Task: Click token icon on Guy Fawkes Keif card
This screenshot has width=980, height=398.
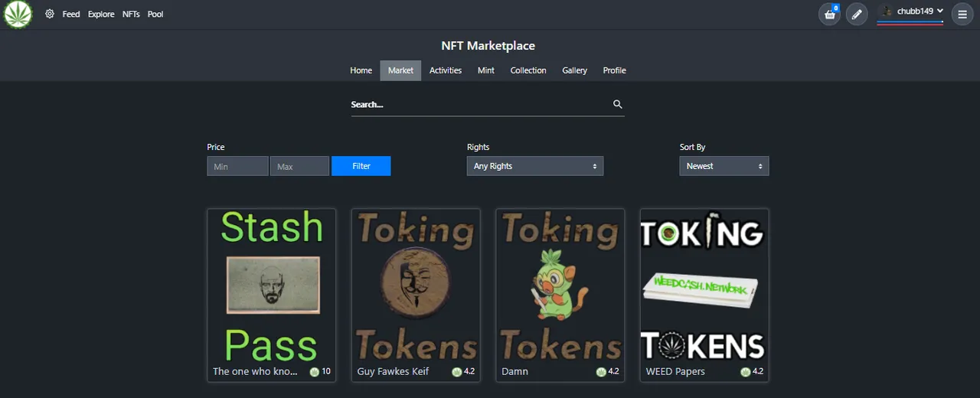Action: [x=457, y=372]
